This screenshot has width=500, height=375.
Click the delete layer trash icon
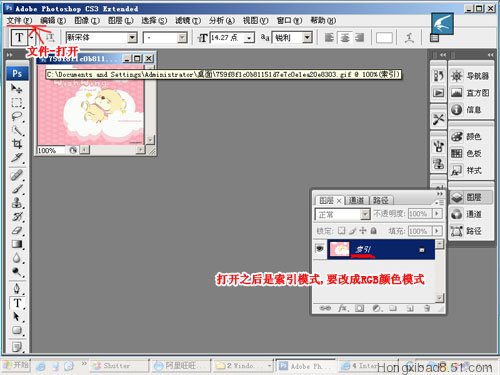pyautogui.click(x=427, y=308)
